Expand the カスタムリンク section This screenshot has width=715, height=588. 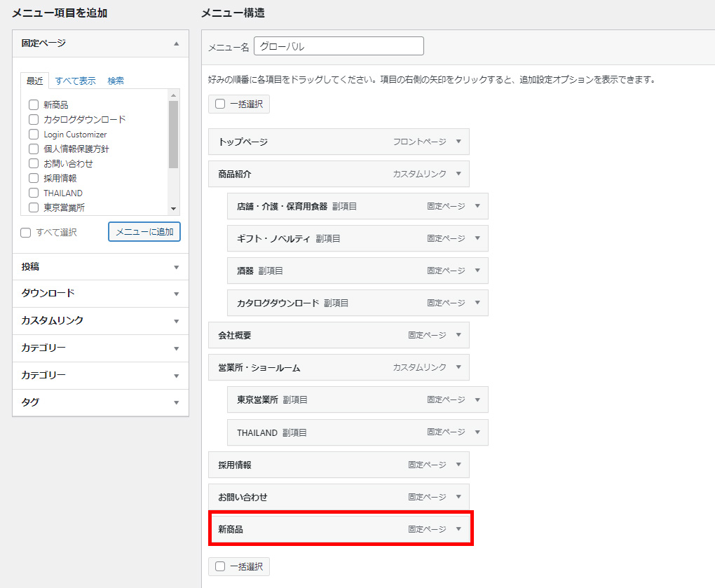coord(100,321)
